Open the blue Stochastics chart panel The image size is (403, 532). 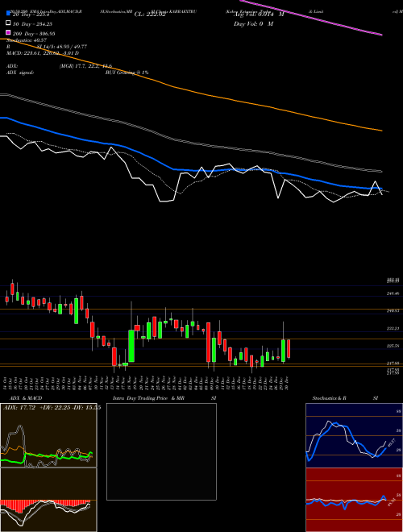click(x=354, y=435)
